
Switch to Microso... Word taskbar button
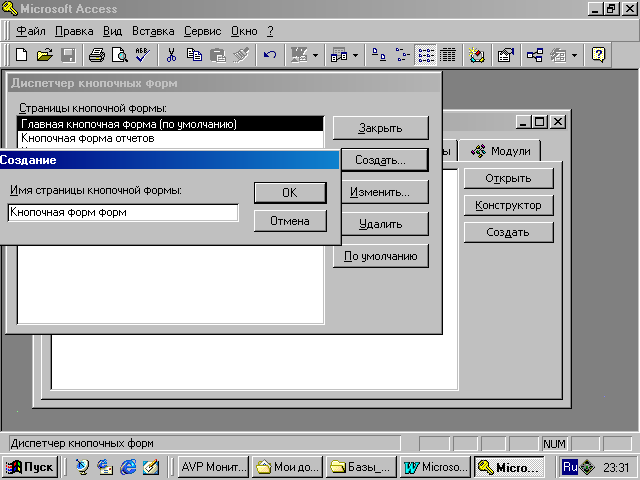tap(435, 467)
